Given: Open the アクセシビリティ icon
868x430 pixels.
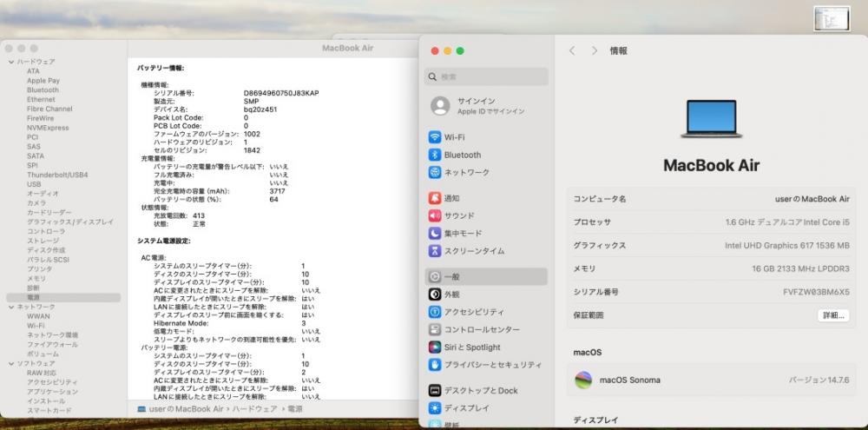Looking at the screenshot, I should (435, 312).
